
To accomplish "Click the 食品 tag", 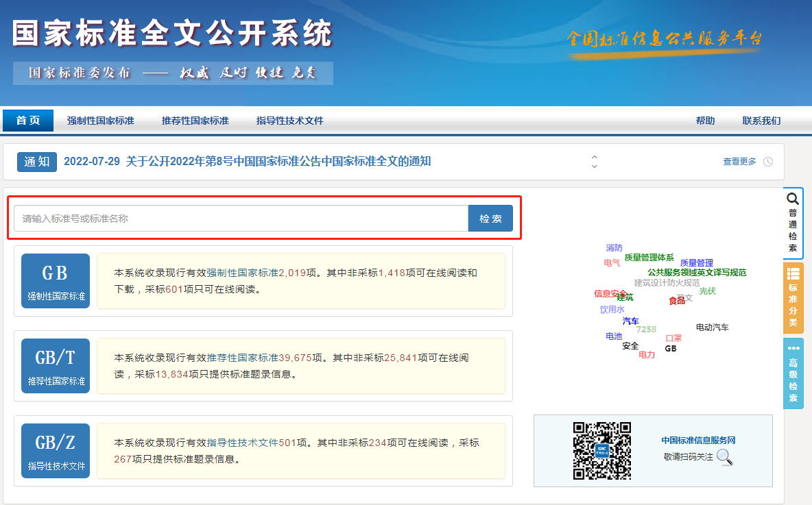I will pos(677,301).
